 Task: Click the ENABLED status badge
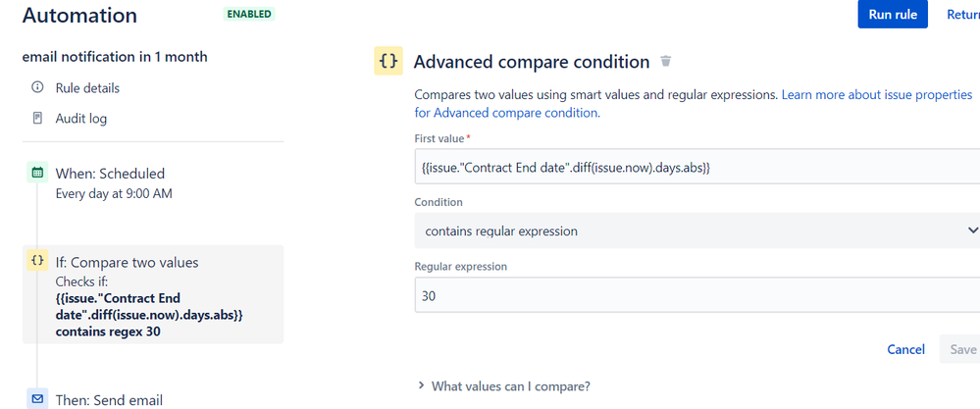pos(249,15)
